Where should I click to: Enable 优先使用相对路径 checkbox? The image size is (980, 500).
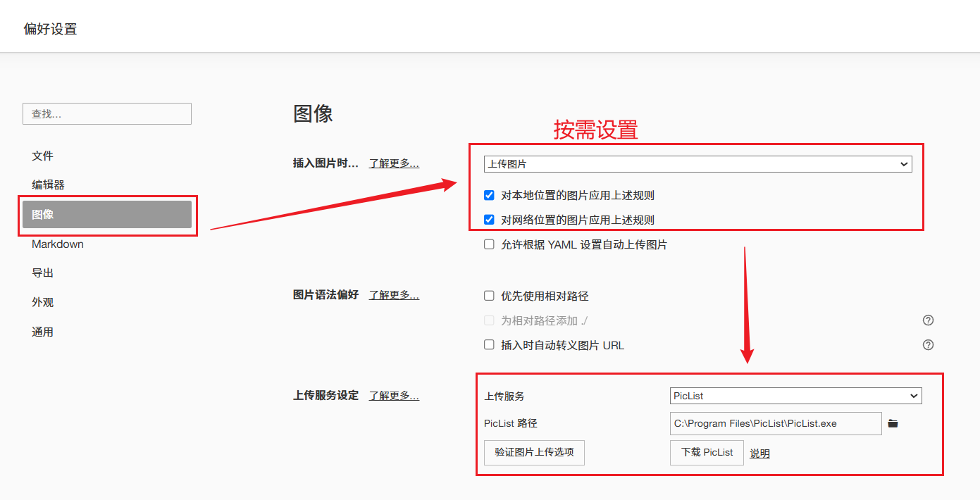pyautogui.click(x=489, y=296)
